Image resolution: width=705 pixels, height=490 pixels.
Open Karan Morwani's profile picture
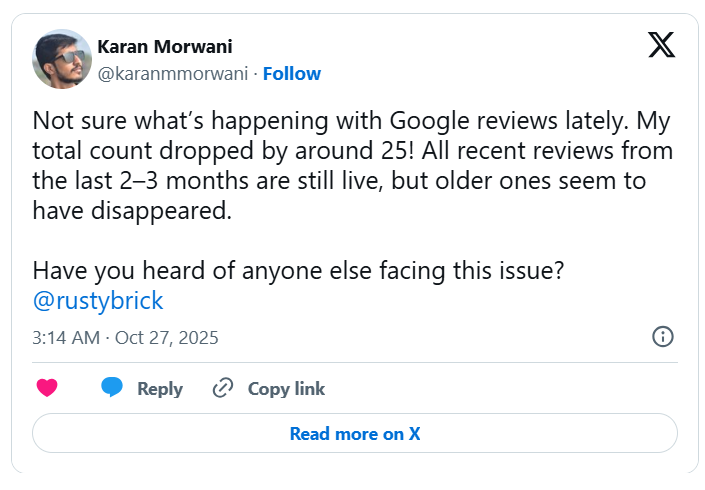[x=62, y=58]
